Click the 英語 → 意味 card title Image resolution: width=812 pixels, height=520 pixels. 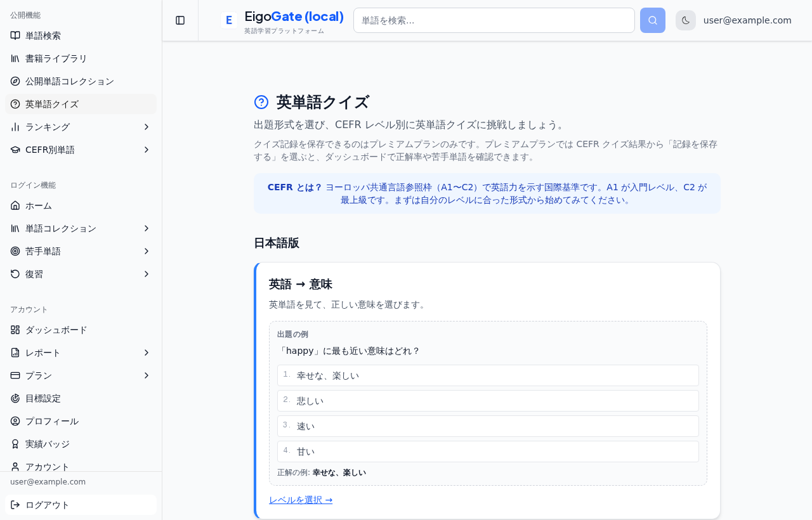(x=301, y=284)
